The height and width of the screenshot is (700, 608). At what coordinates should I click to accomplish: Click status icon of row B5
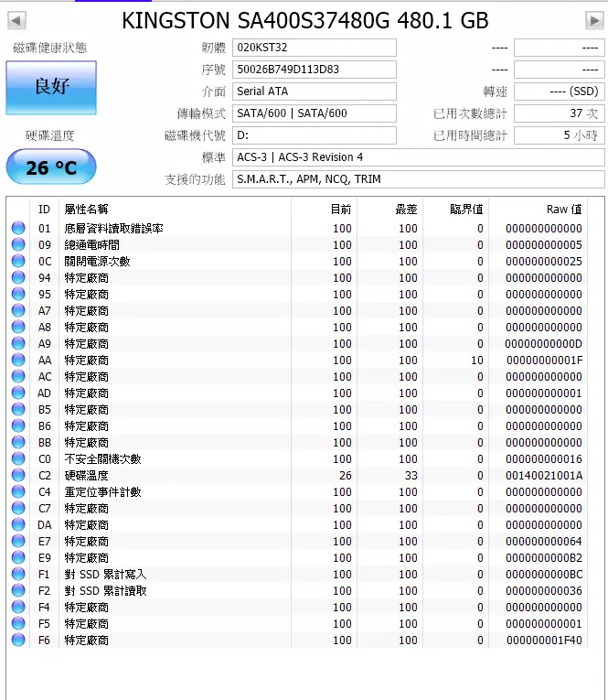coord(18,409)
